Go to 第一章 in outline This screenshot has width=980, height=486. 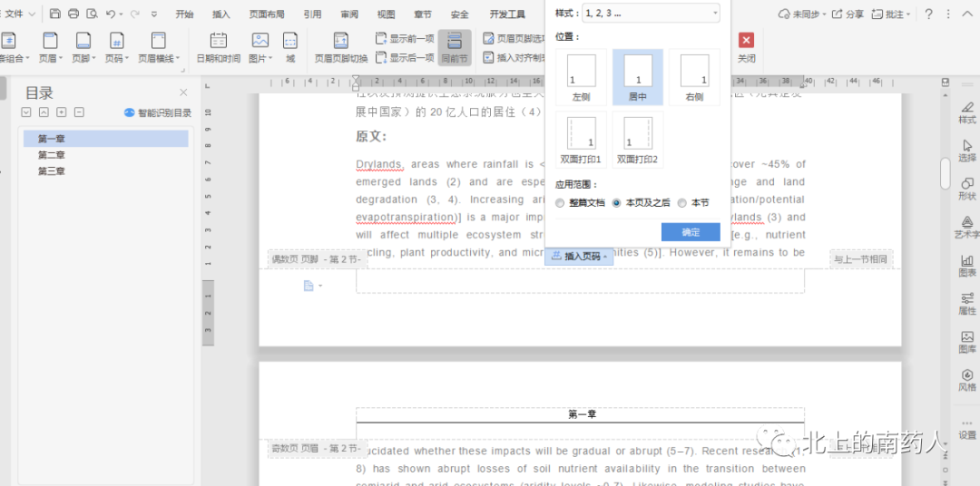(x=105, y=139)
